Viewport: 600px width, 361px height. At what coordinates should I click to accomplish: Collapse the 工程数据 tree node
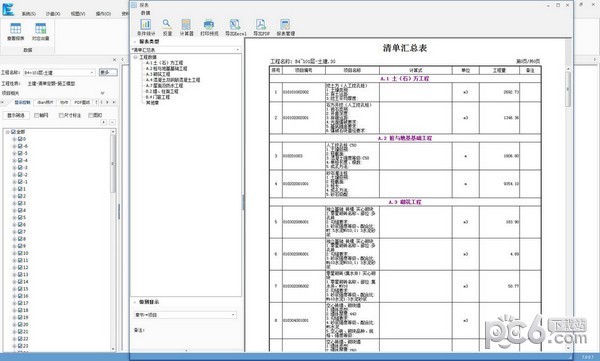(x=135, y=57)
